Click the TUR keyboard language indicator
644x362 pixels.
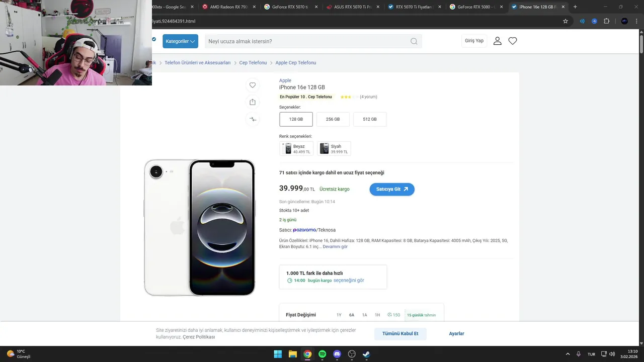click(x=592, y=354)
